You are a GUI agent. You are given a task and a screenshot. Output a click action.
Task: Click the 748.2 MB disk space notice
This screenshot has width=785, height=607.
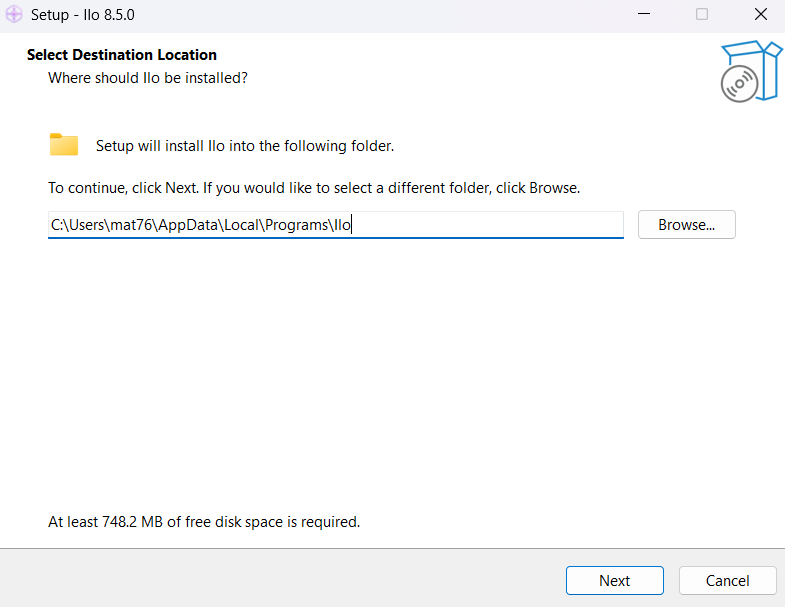click(204, 522)
